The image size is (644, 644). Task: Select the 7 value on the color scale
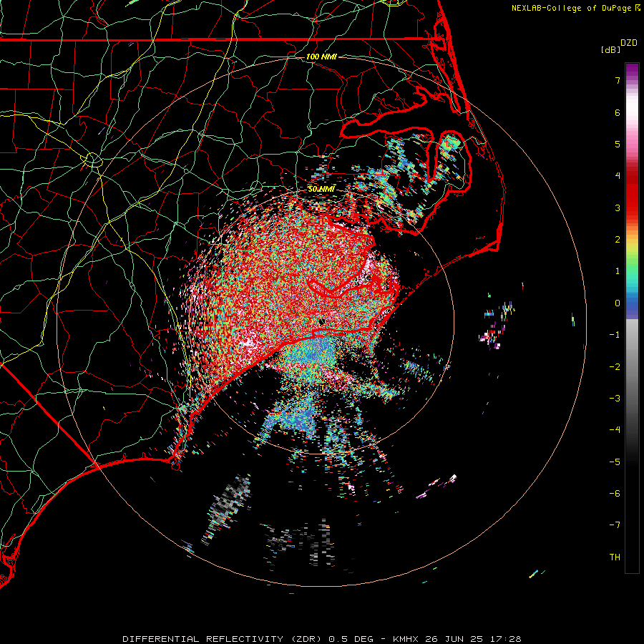click(618, 80)
